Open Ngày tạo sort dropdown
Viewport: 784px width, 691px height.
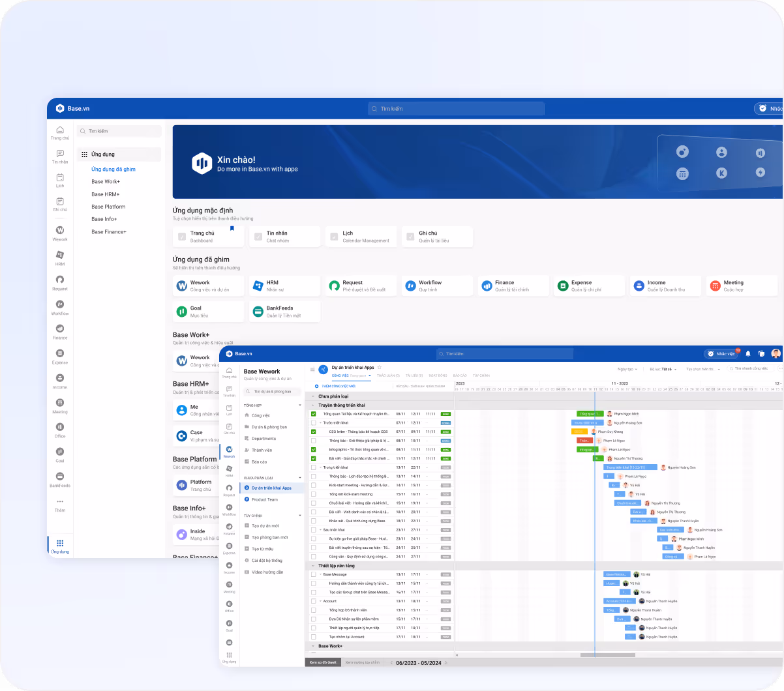(627, 369)
